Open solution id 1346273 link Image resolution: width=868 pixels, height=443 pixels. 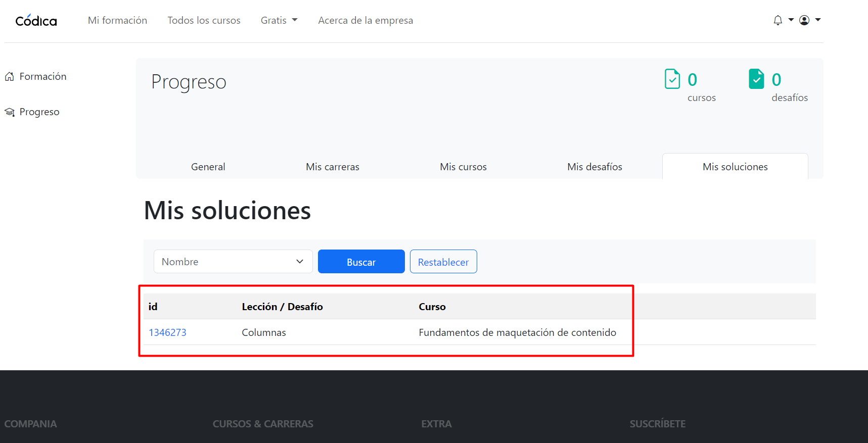[x=167, y=332]
